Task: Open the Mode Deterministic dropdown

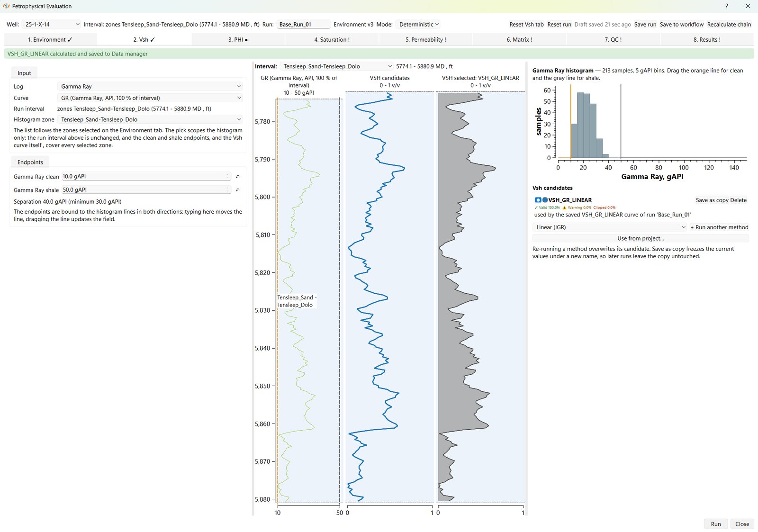Action: 419,24
